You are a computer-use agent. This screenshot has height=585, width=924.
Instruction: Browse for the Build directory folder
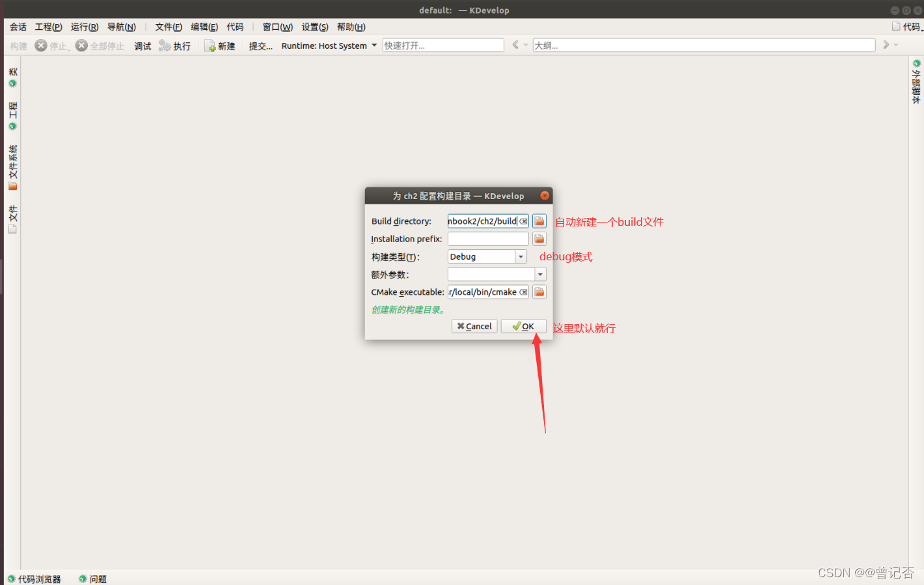[539, 221]
